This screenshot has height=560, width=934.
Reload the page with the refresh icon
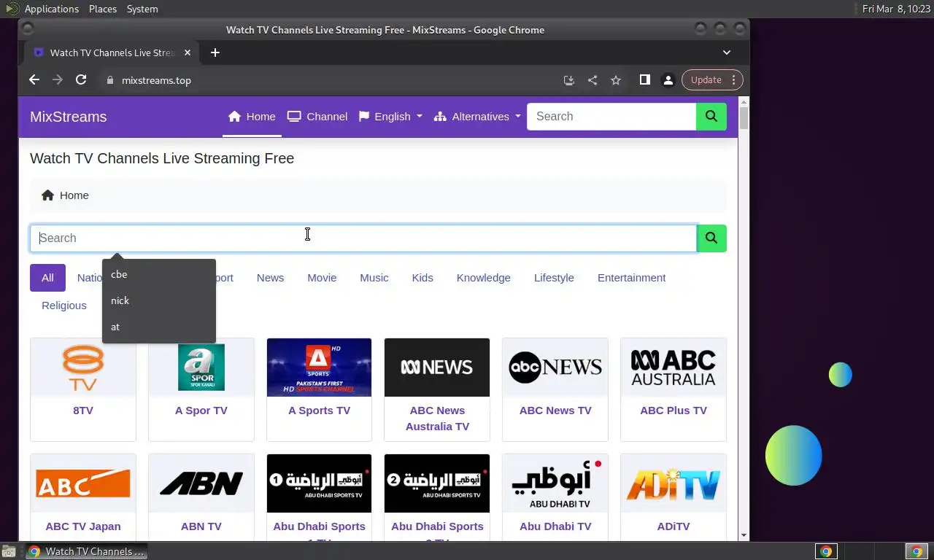click(81, 80)
